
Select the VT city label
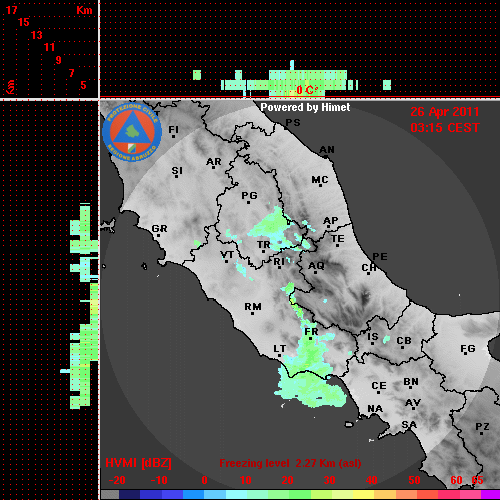click(227, 255)
